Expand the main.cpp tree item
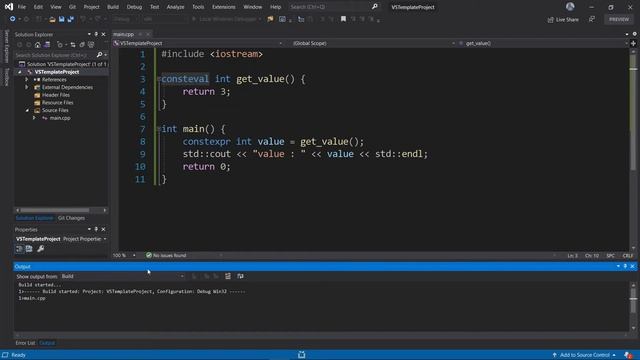 coord(34,118)
